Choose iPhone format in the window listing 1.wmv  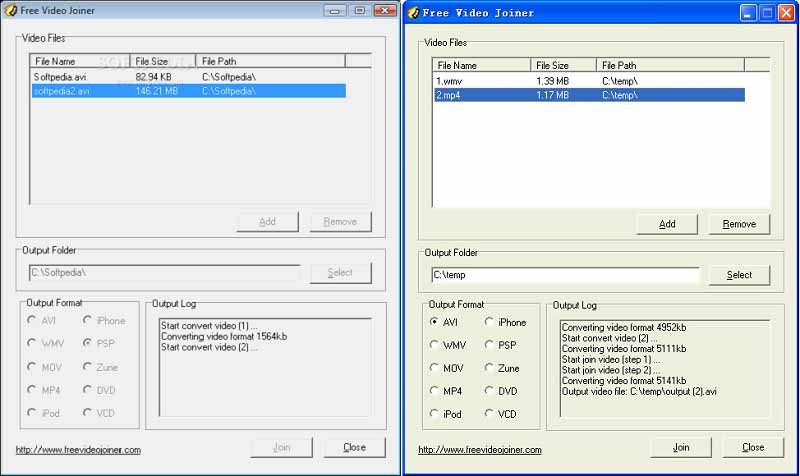pos(490,322)
